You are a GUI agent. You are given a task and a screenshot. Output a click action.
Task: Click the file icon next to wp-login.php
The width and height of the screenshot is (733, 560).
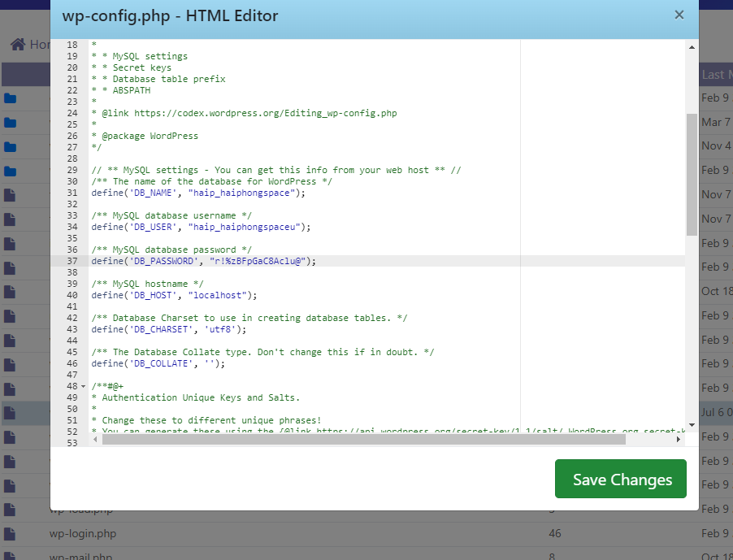tap(10, 533)
